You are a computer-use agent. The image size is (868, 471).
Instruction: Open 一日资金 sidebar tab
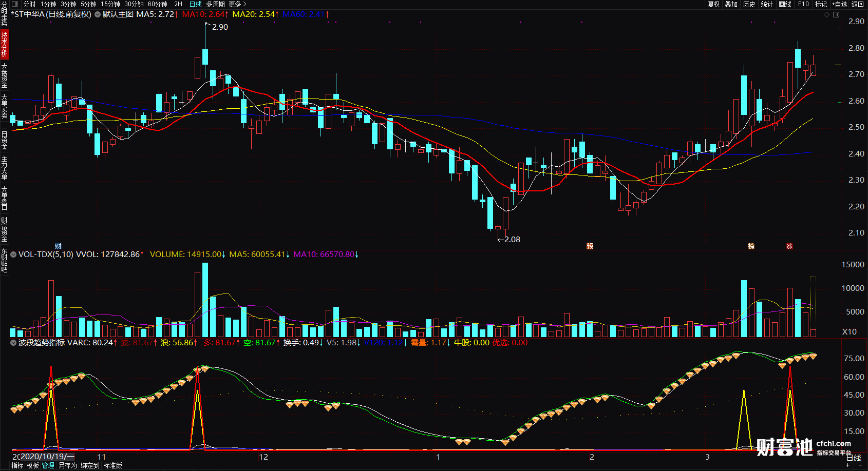tap(4, 137)
